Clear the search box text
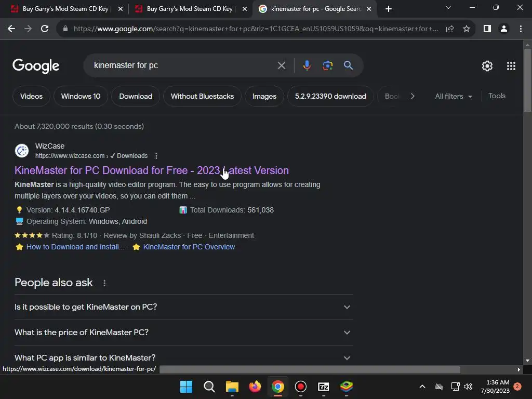Screen dimensions: 532x399 point(282,65)
